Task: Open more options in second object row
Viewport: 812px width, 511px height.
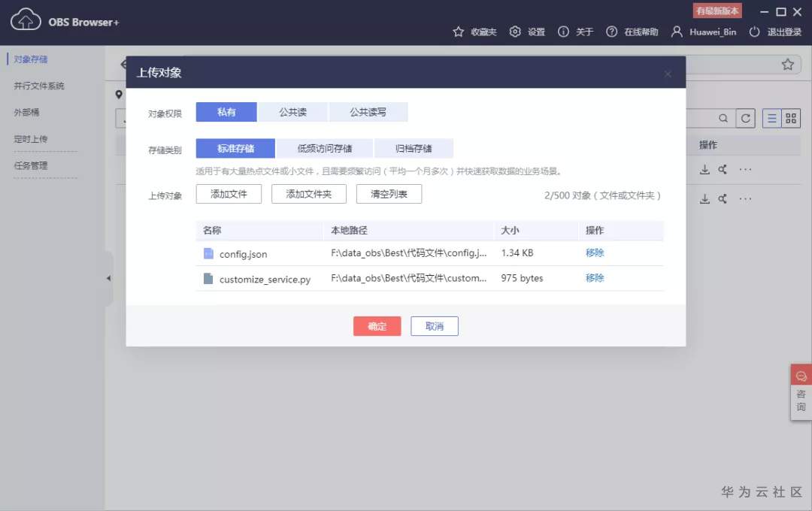Action: 745,199
